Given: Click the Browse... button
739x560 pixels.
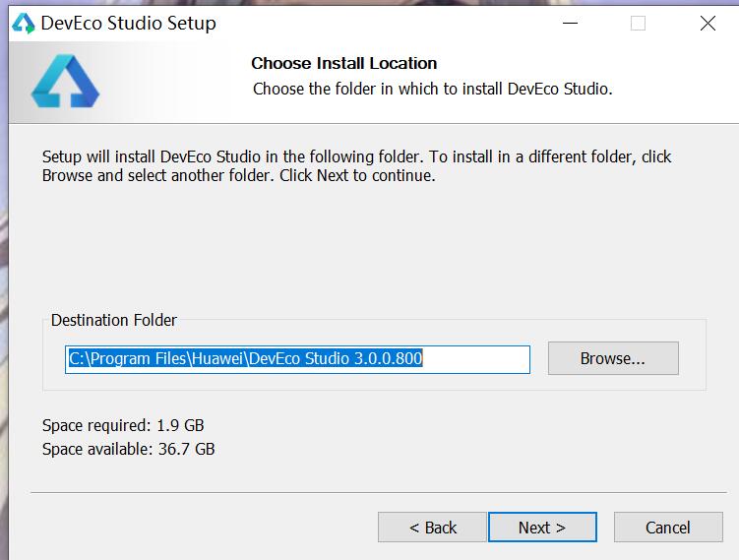Looking at the screenshot, I should pos(612,358).
